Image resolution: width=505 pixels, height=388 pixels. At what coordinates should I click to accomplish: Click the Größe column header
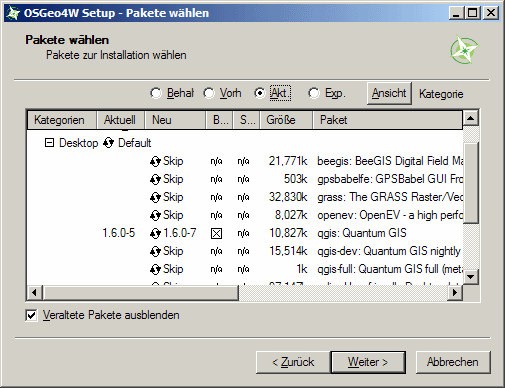point(286,120)
